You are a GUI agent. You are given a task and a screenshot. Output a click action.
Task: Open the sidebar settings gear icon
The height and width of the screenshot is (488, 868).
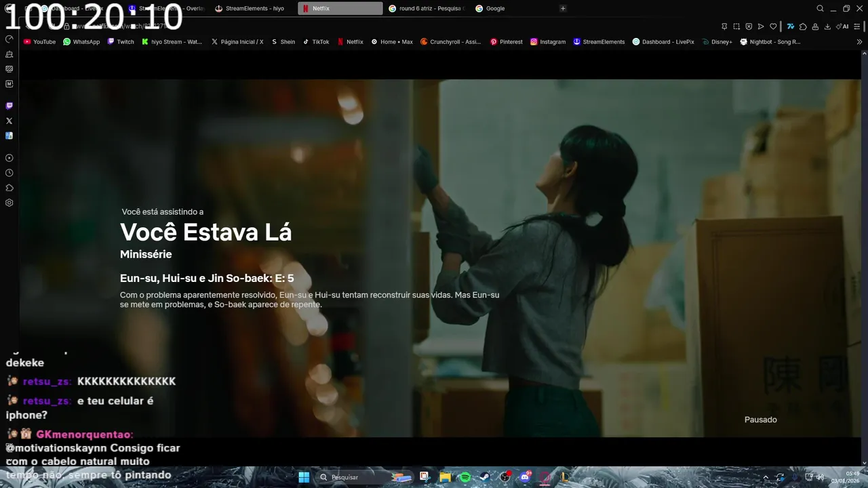pos(9,203)
